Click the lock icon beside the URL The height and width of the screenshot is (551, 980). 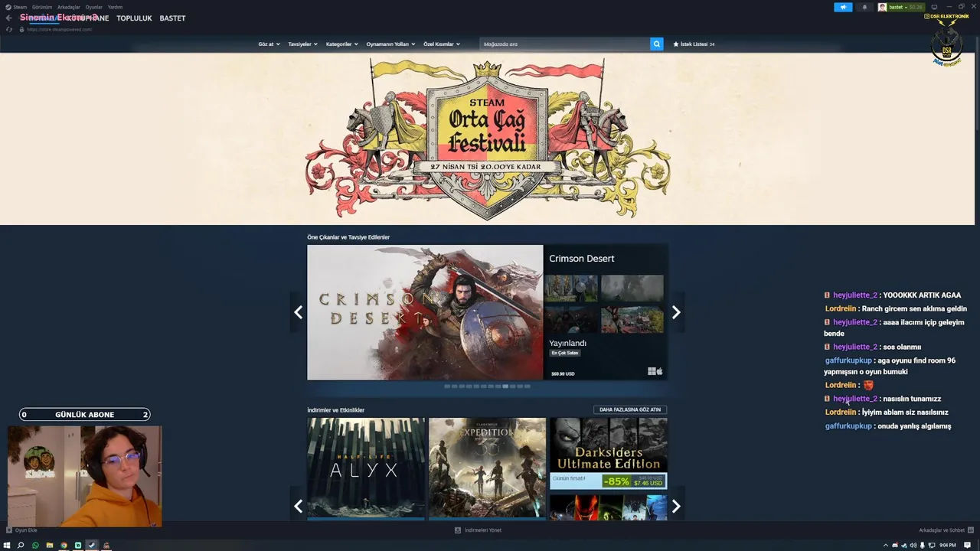coord(21,29)
